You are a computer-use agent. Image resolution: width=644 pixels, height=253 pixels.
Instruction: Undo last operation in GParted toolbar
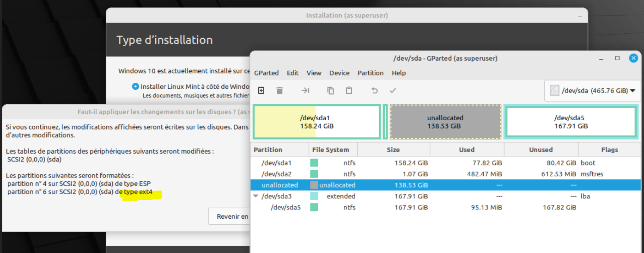tap(375, 91)
